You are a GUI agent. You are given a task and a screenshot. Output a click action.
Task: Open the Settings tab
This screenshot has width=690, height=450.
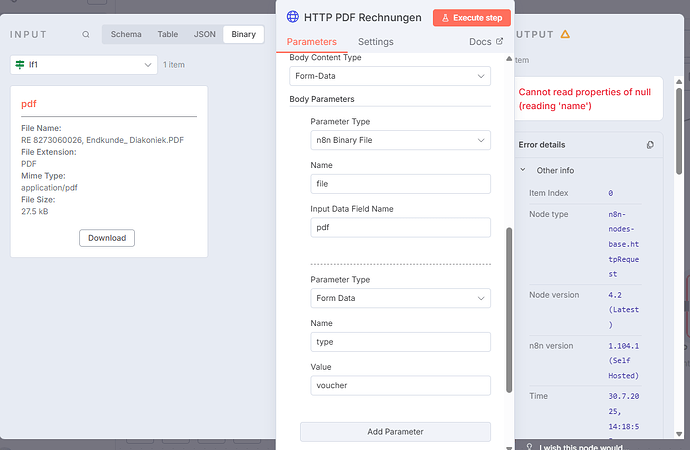(x=375, y=42)
